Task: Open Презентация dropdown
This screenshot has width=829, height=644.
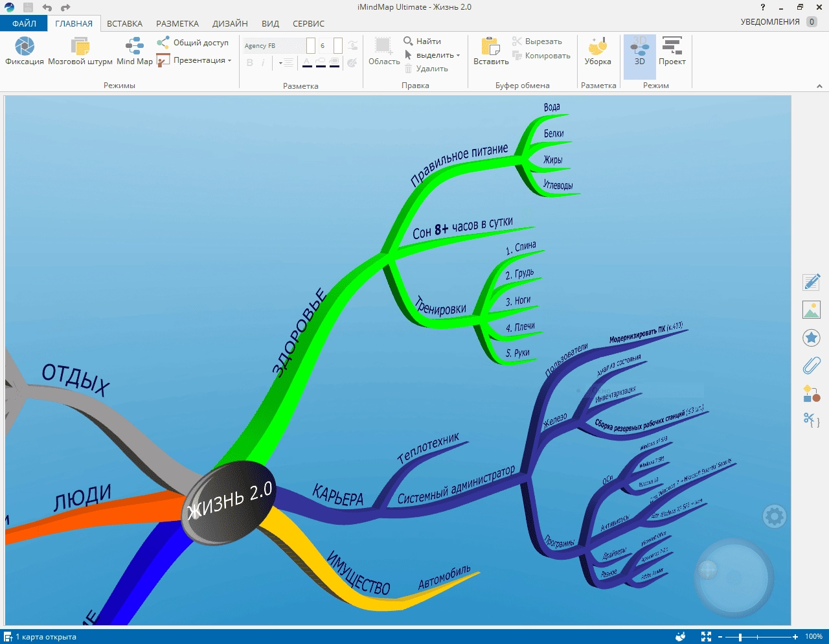Action: coord(194,60)
